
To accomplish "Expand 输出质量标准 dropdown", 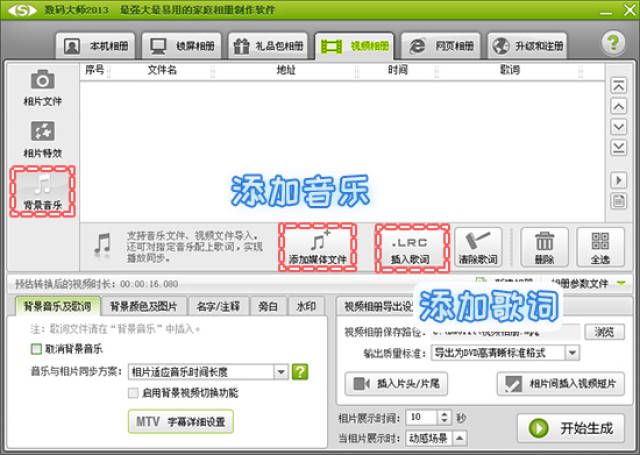I will 572,353.
